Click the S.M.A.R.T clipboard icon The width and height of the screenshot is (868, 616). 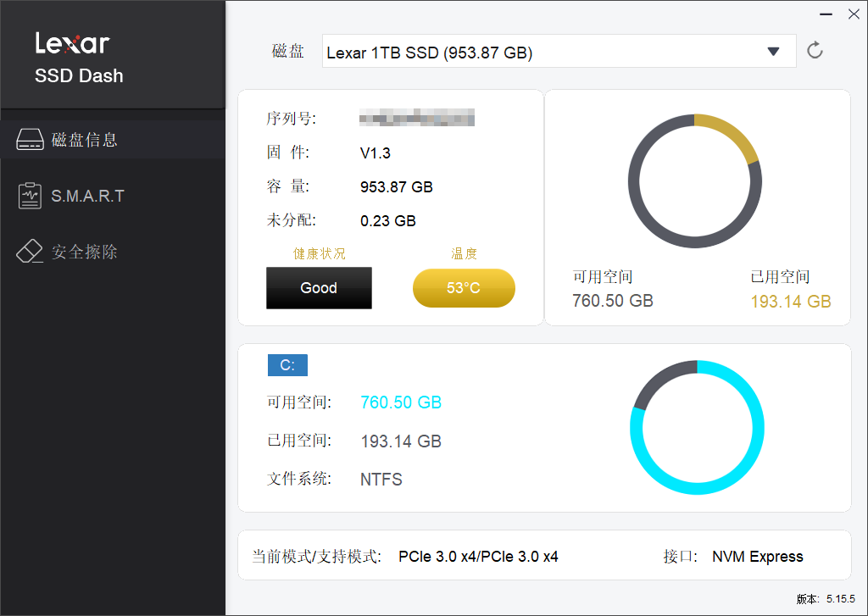[30, 196]
